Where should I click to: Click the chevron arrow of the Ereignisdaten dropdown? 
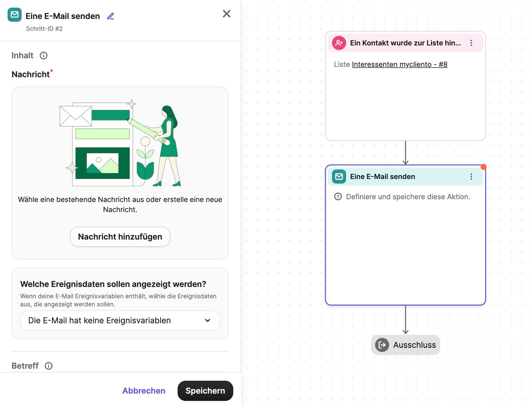(x=207, y=320)
